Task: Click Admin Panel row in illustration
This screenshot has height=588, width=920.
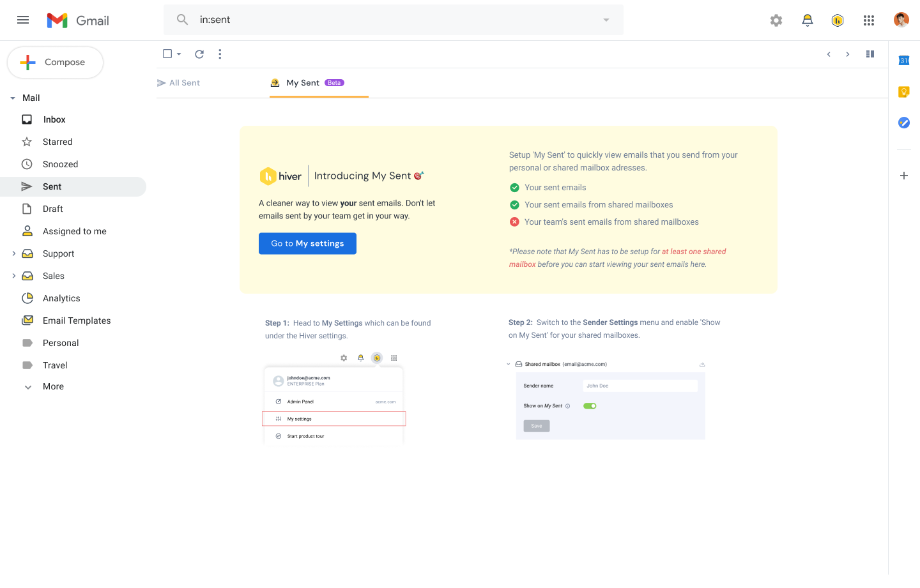Action: [x=334, y=402]
